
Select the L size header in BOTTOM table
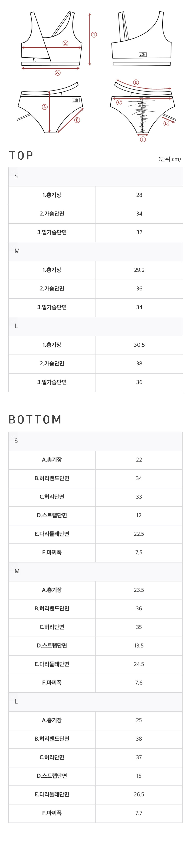[95, 701]
